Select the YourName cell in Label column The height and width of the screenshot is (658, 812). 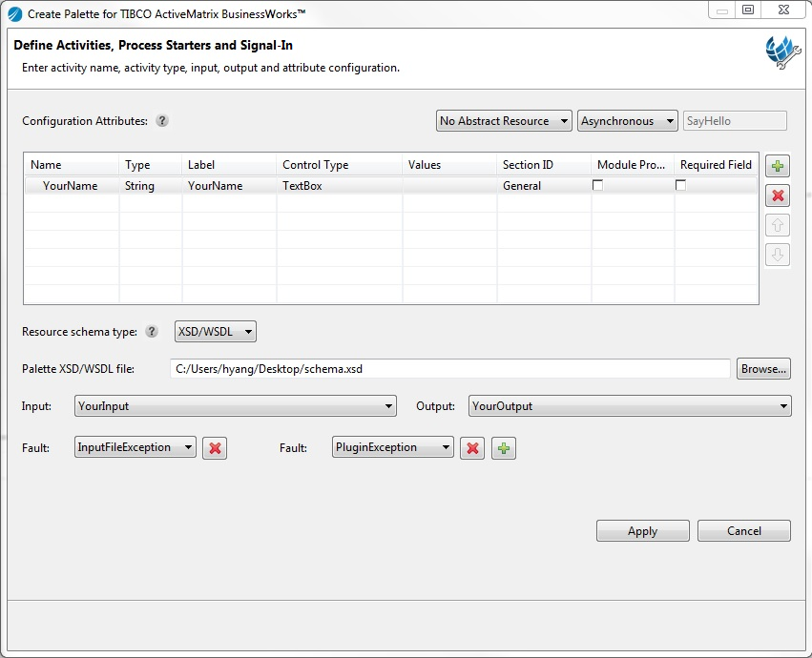point(229,186)
